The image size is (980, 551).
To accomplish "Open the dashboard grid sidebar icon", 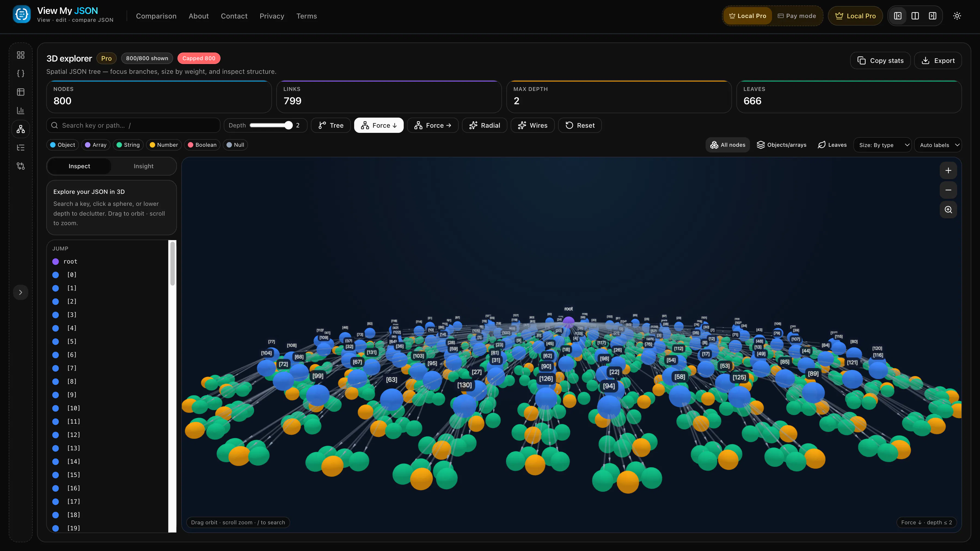I will click(20, 55).
